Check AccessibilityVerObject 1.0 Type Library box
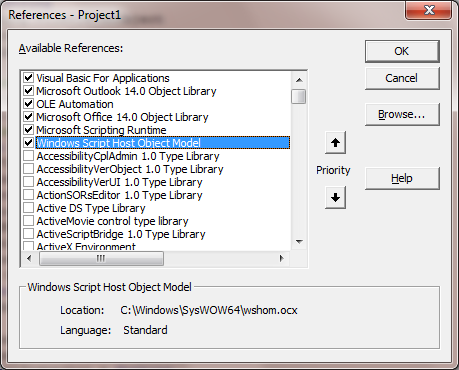 [x=29, y=169]
